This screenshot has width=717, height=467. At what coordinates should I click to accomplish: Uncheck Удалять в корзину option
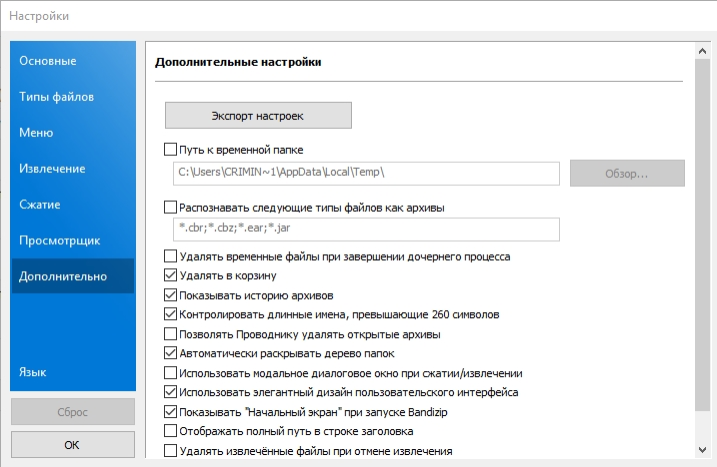point(170,275)
